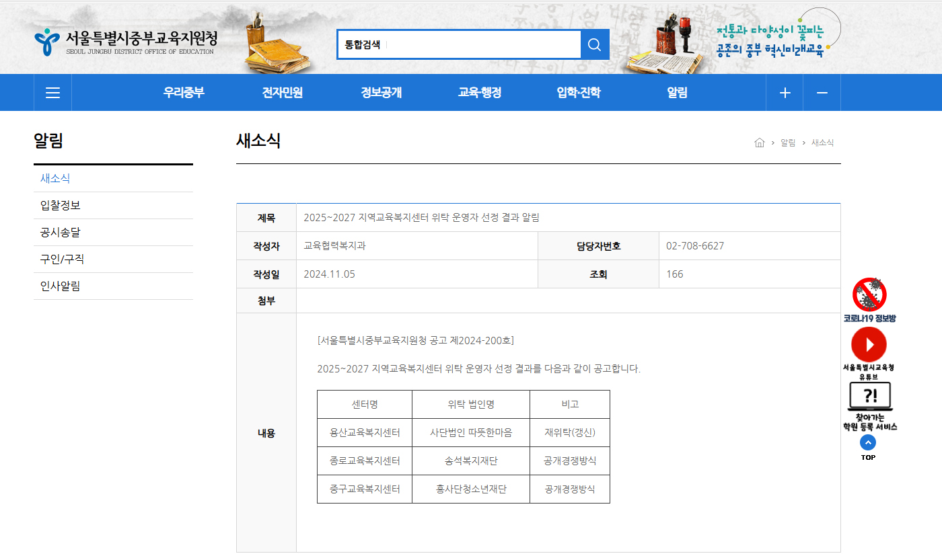Click the 중구교육복지센터 table cell

pos(365,489)
